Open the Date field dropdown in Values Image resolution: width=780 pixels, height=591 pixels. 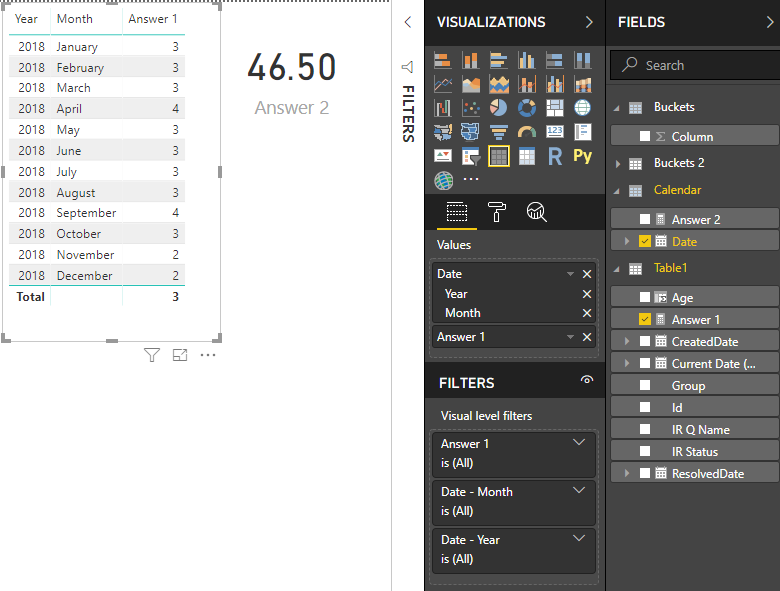click(571, 274)
